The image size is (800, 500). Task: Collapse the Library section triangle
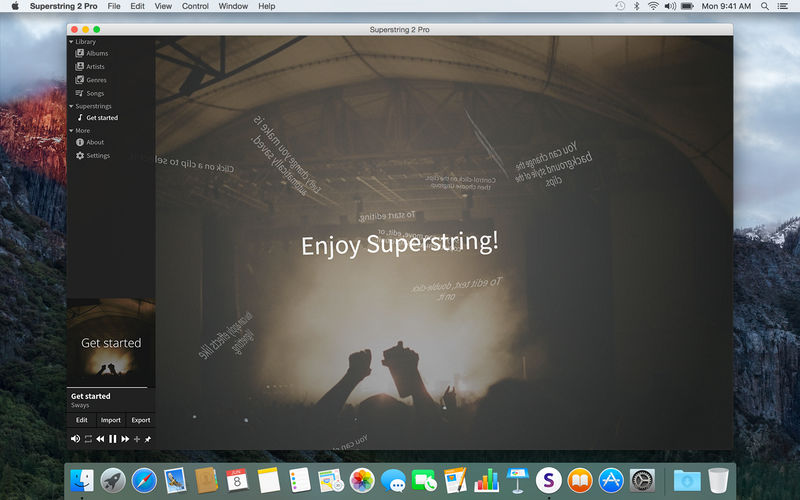(x=71, y=42)
